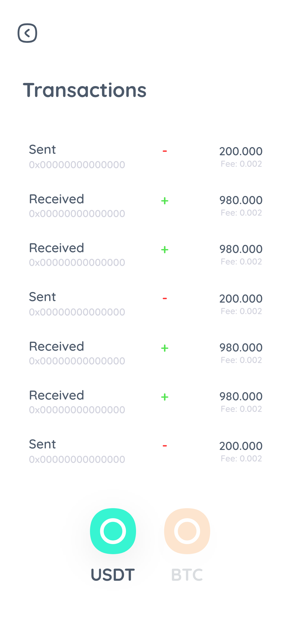Screen dimensions: 298x644
Task: Click red minus icon on the bottom Sent transaction
Action: tap(165, 446)
